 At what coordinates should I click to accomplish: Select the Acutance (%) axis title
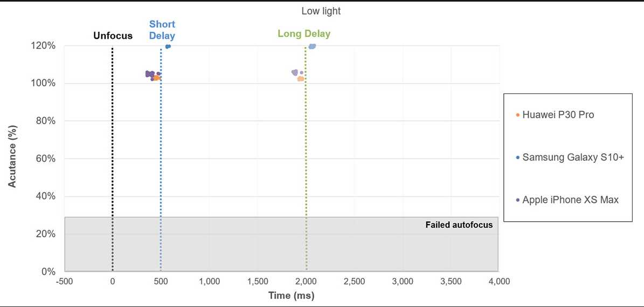(12, 159)
